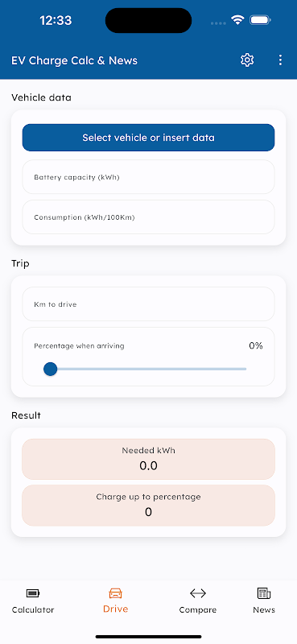The width and height of the screenshot is (297, 644).
Task: Focus the Battery capacity (kWh) field
Action: (x=148, y=177)
